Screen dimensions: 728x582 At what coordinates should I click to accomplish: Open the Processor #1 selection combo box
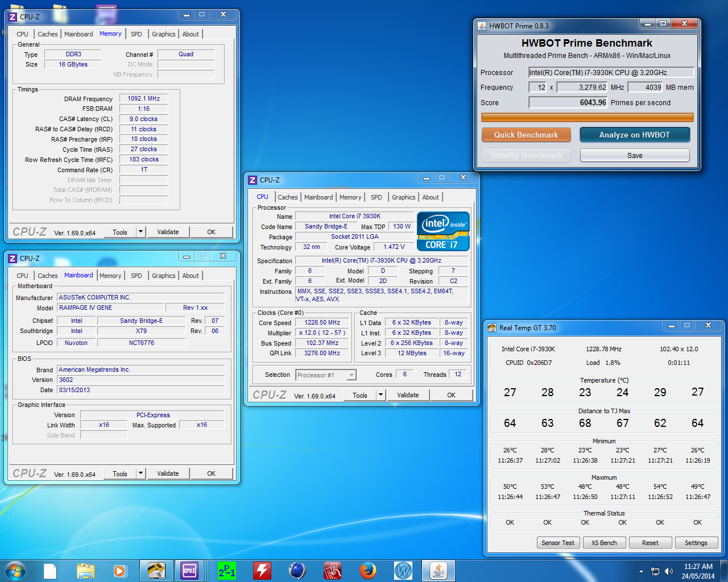[x=326, y=375]
